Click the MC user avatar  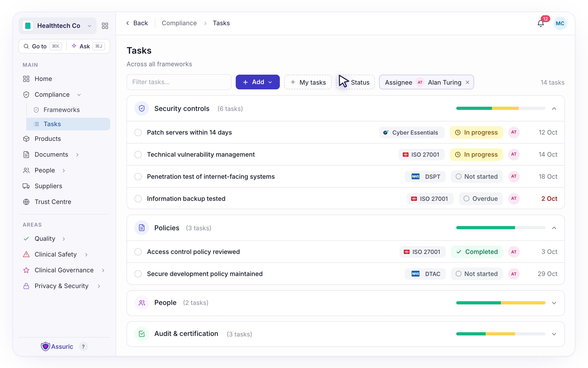(560, 23)
